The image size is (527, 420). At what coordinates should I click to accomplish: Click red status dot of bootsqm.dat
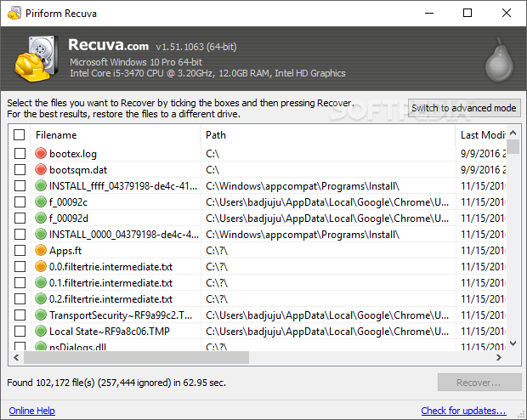point(41,169)
